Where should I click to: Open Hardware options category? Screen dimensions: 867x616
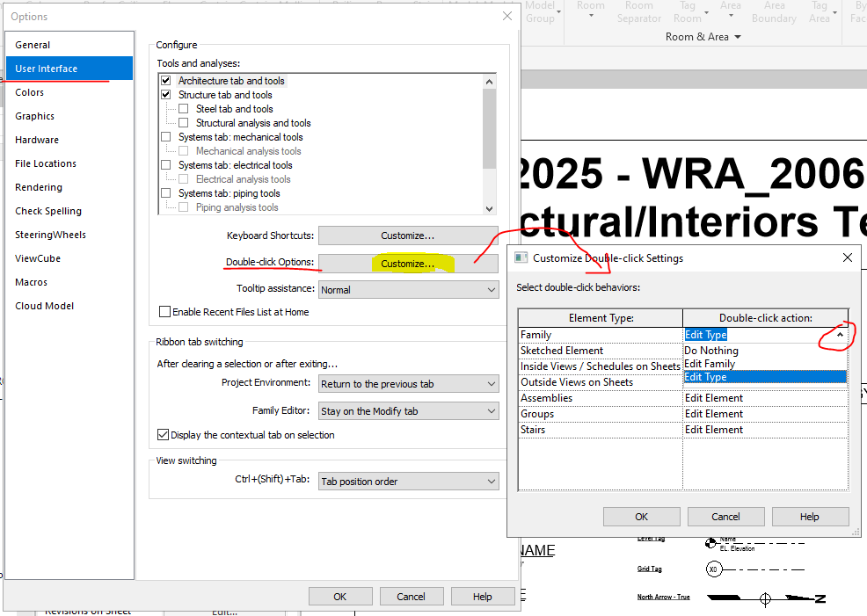[69, 140]
